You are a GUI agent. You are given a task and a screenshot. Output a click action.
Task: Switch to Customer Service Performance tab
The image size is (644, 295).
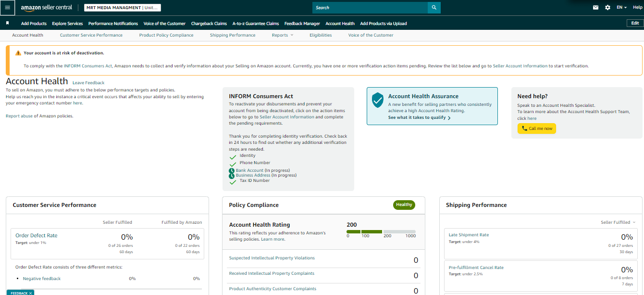[x=91, y=35]
